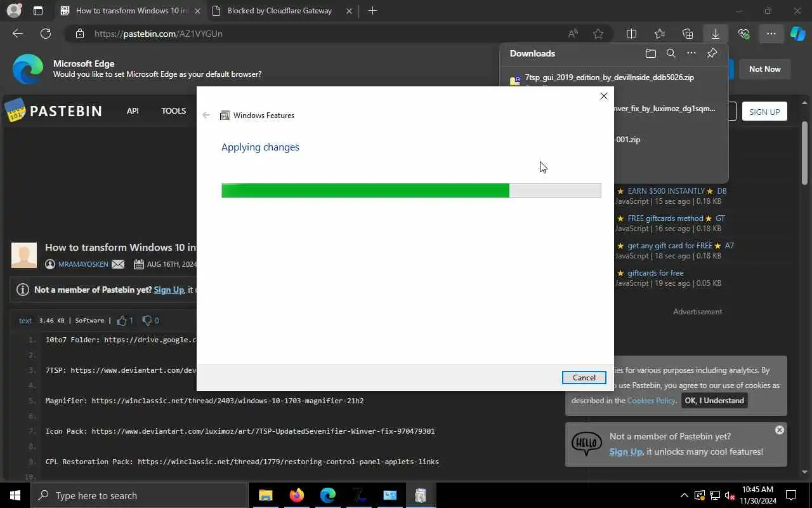The height and width of the screenshot is (508, 812).
Task: Search downloads with the magnifier icon
Action: (x=671, y=53)
